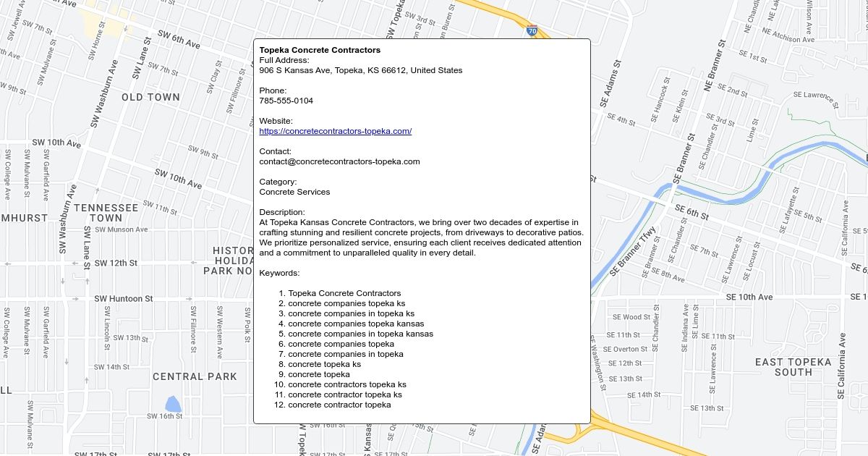Click the SE Adams St label
This screenshot has height=456, width=868.
610,85
